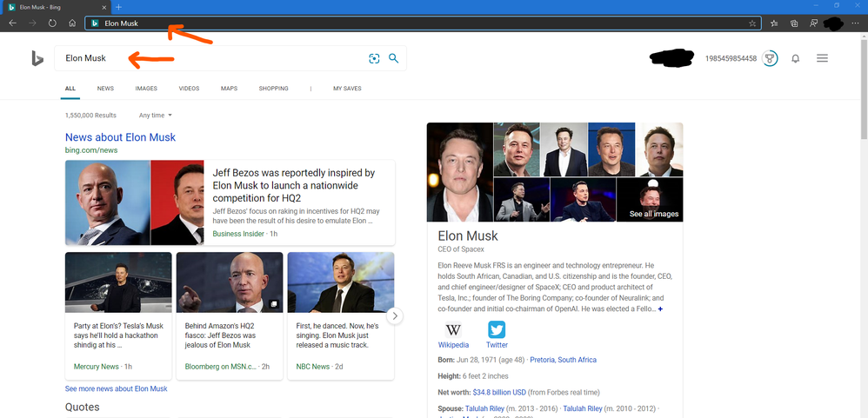
Task: Open Party at Elon's Tesla hackathon card
Action: click(x=118, y=315)
